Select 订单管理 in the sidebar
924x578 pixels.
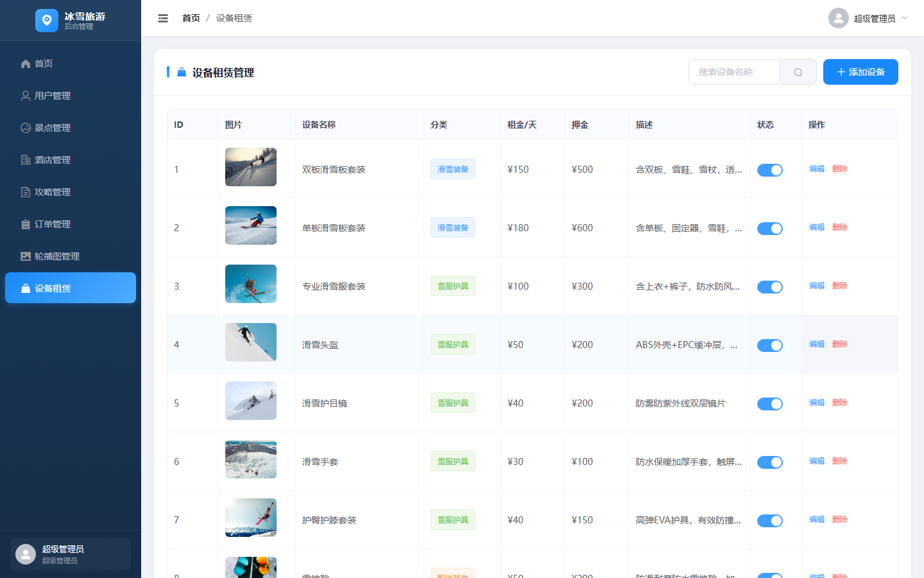[x=71, y=224]
